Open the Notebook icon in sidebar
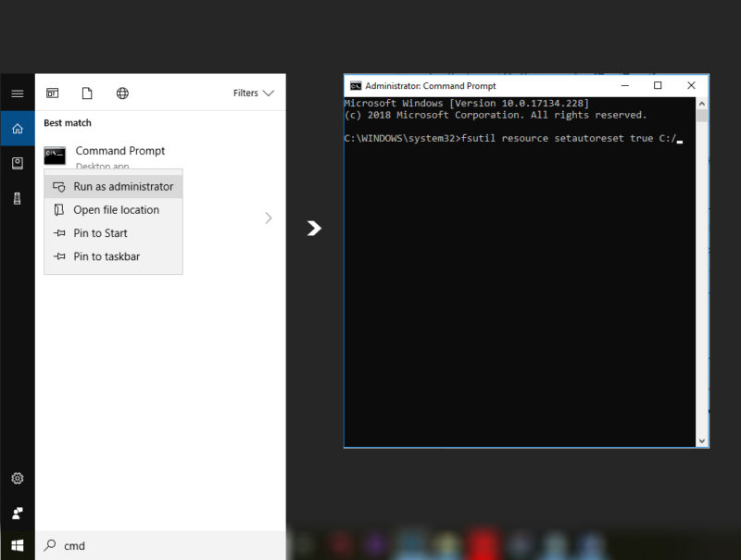 pyautogui.click(x=17, y=163)
